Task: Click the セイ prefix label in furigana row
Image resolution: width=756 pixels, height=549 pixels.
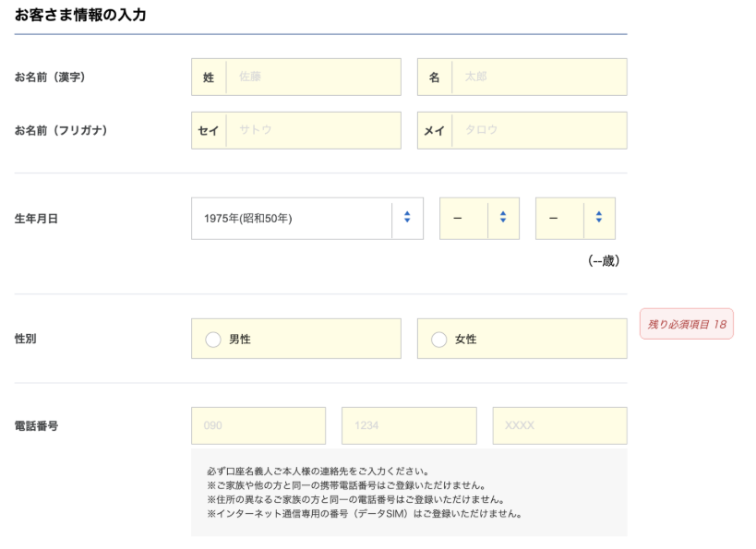Action: 209,131
